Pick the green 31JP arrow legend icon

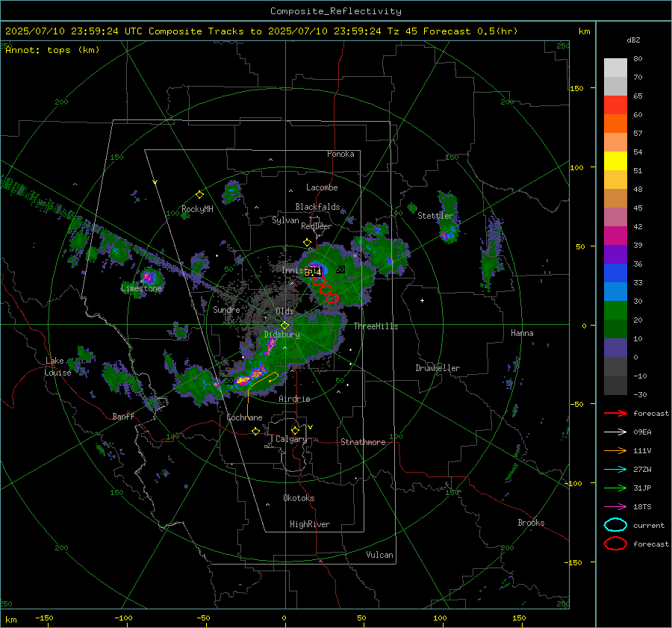615,488
